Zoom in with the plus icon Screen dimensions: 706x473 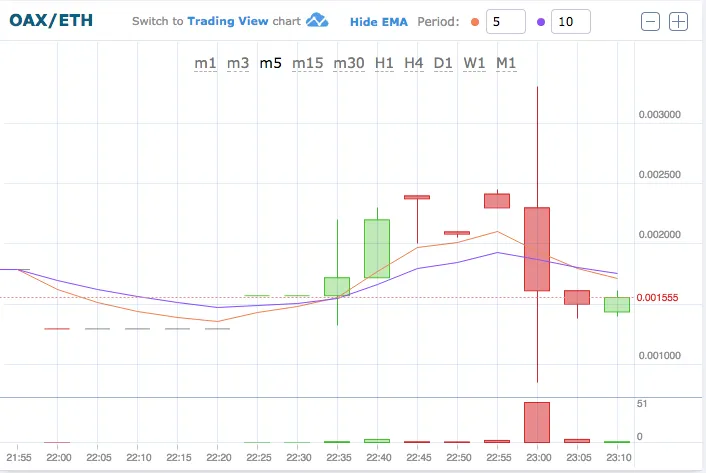click(679, 21)
